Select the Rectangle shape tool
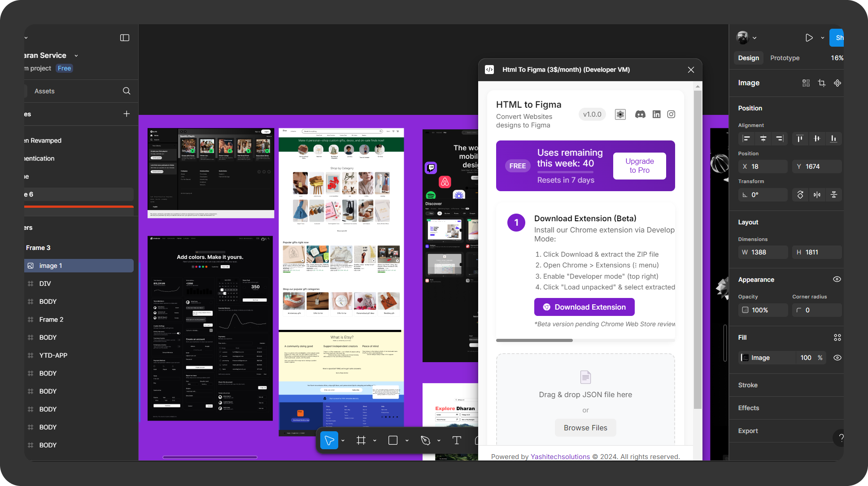Screen dimensions: 868x486 pos(393,440)
